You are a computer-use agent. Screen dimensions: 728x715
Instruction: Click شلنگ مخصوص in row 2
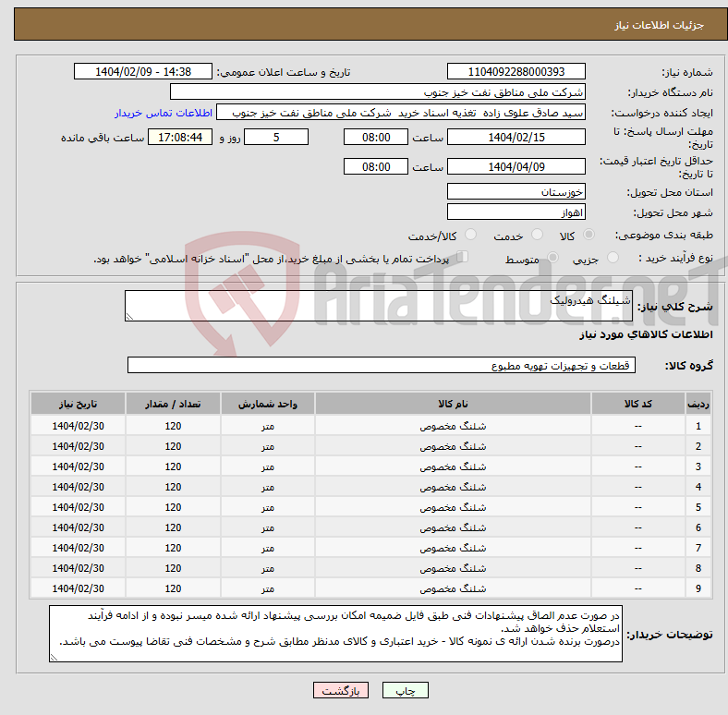pyautogui.click(x=453, y=446)
